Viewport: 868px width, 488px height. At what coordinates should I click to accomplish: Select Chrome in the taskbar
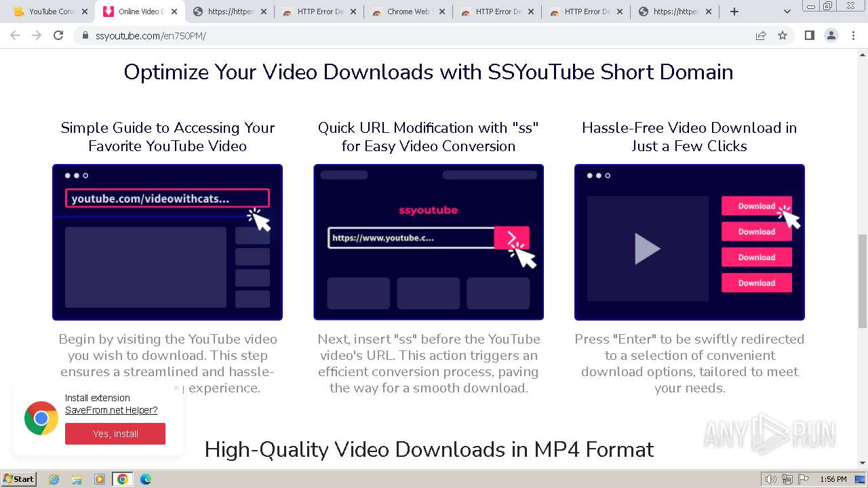(122, 479)
